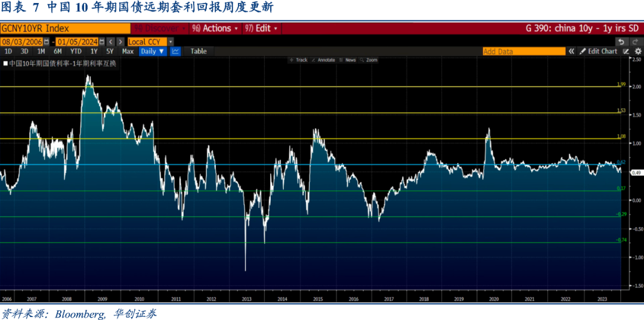Click the 0.17 green line label
Image resolution: width=644 pixels, height=320 pixels.
pyautogui.click(x=621, y=188)
